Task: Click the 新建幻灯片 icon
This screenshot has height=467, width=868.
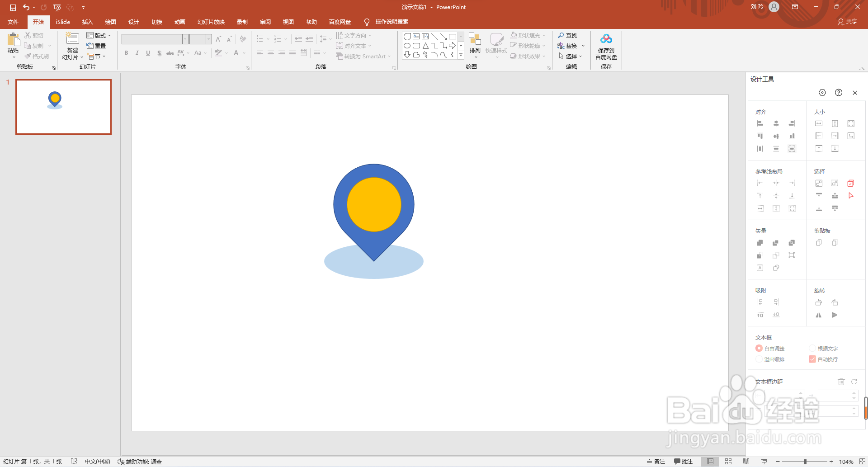Action: (72, 38)
